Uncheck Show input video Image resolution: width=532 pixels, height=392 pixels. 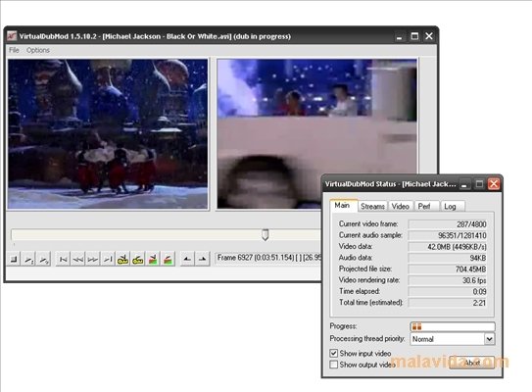pyautogui.click(x=334, y=353)
